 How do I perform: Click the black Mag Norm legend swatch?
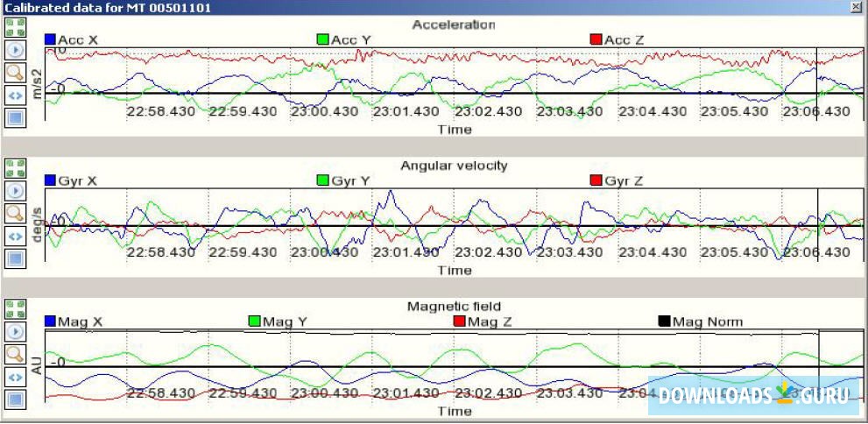pyautogui.click(x=664, y=321)
